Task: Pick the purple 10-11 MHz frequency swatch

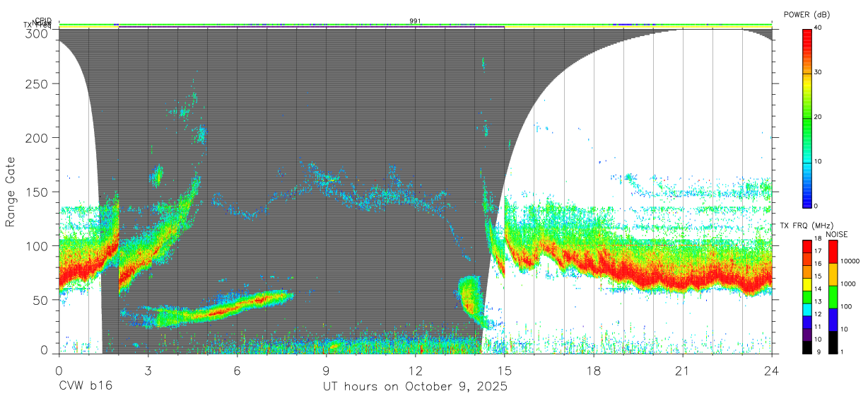Action: click(807, 335)
